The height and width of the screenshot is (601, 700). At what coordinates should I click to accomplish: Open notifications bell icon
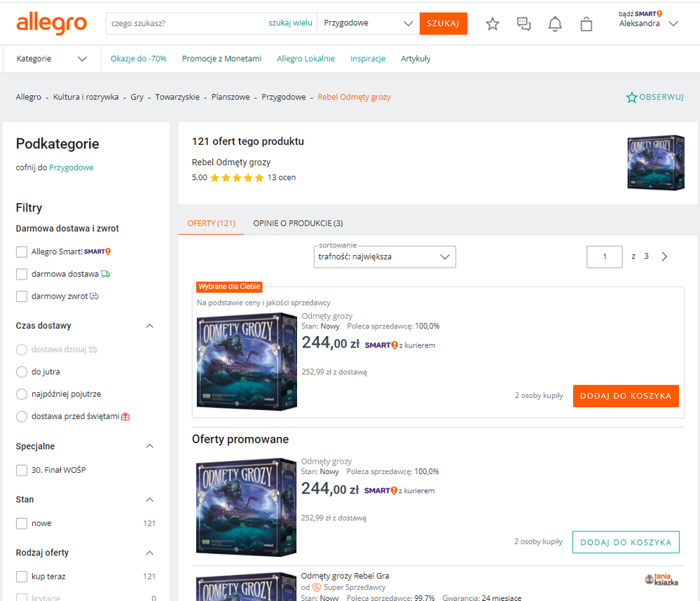coord(555,24)
